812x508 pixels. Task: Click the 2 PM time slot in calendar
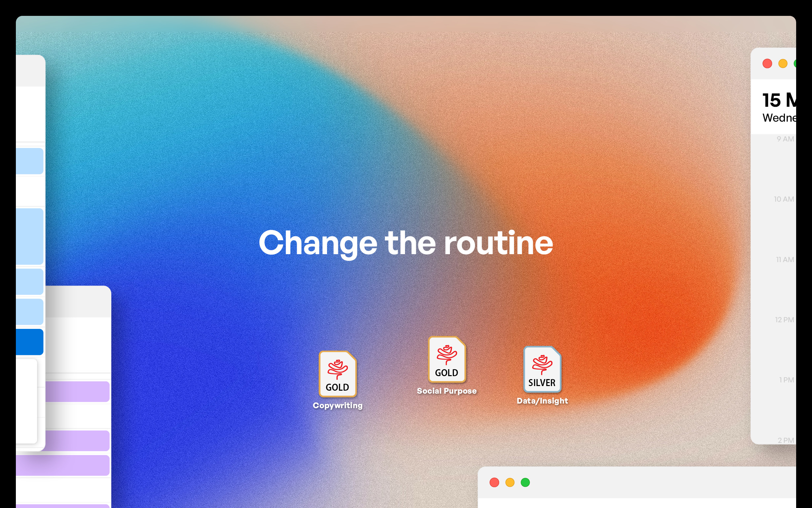pyautogui.click(x=786, y=440)
